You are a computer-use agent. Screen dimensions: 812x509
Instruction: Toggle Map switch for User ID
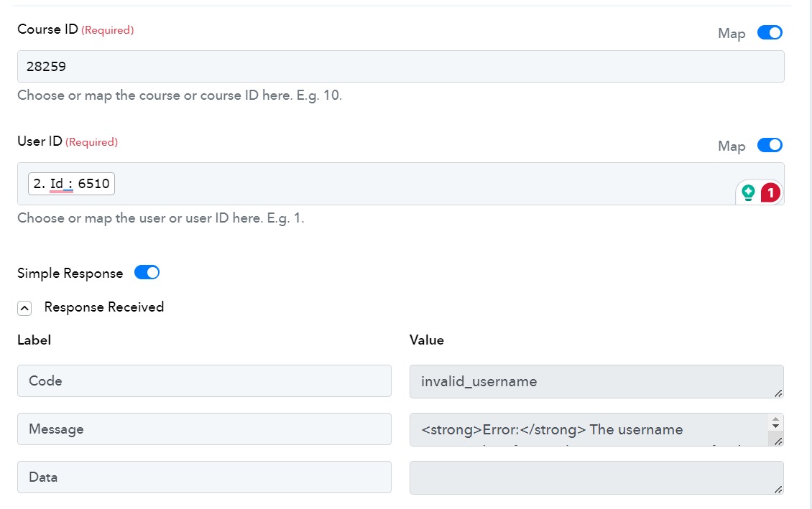[770, 145]
